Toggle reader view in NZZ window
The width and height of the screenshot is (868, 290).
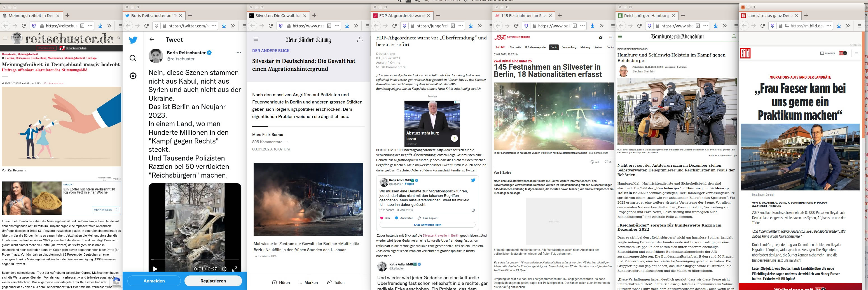tap(329, 26)
